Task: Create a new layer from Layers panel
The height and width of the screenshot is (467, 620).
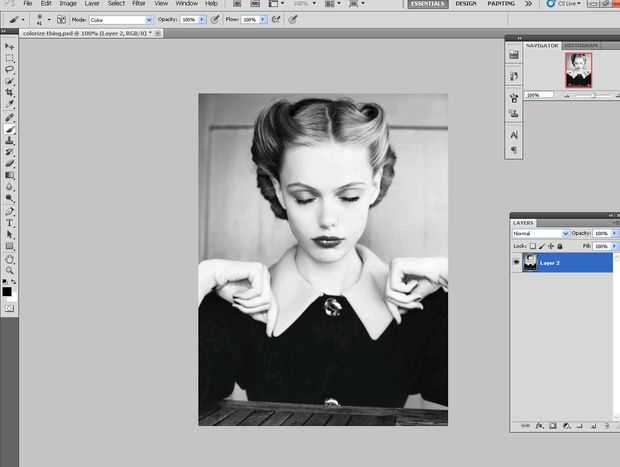Action: (x=593, y=426)
